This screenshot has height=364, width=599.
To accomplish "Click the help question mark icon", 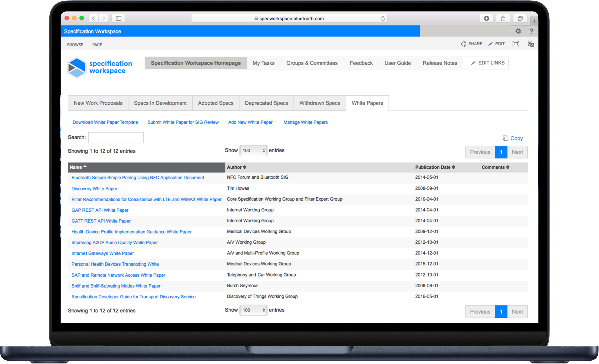I will [x=531, y=31].
